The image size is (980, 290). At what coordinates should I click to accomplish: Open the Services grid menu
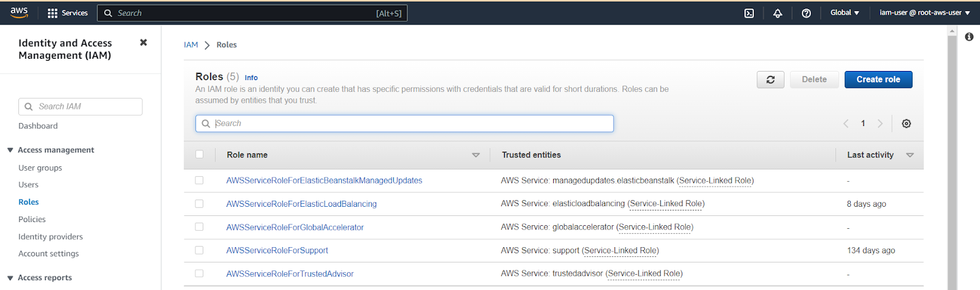point(67,13)
